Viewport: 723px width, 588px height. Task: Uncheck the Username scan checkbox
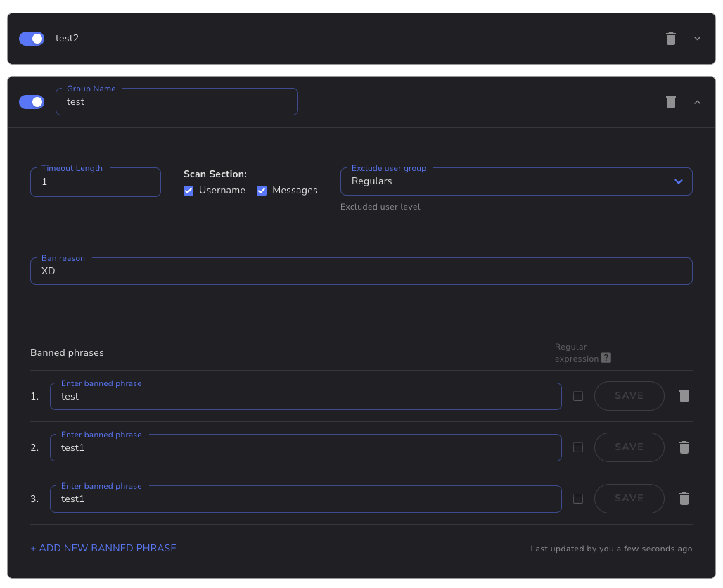click(188, 191)
